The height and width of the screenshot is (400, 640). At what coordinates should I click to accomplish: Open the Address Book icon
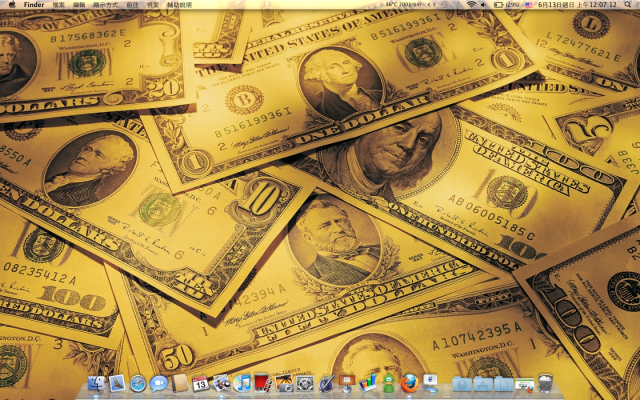point(180,383)
